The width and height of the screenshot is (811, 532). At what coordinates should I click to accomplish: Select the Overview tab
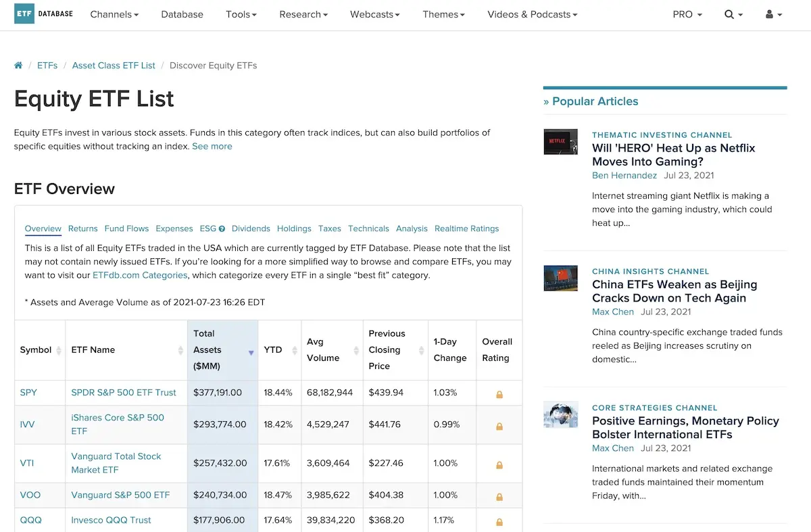(43, 228)
